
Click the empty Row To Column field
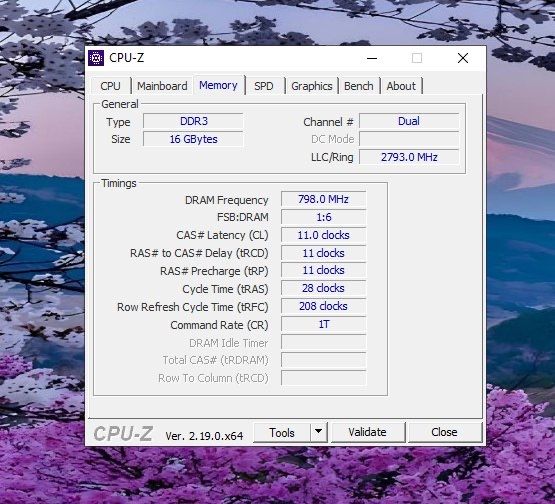(x=324, y=378)
